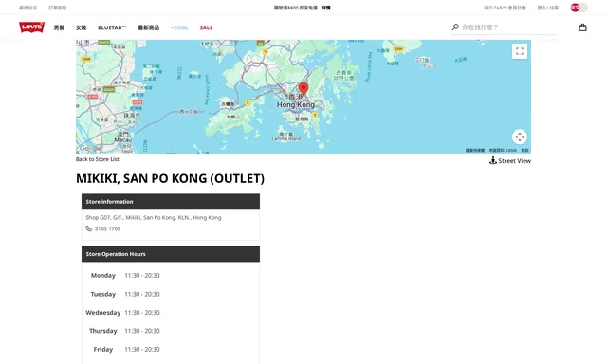Open the 最新商品 menu
Screen dimensions: 607x364
click(149, 27)
